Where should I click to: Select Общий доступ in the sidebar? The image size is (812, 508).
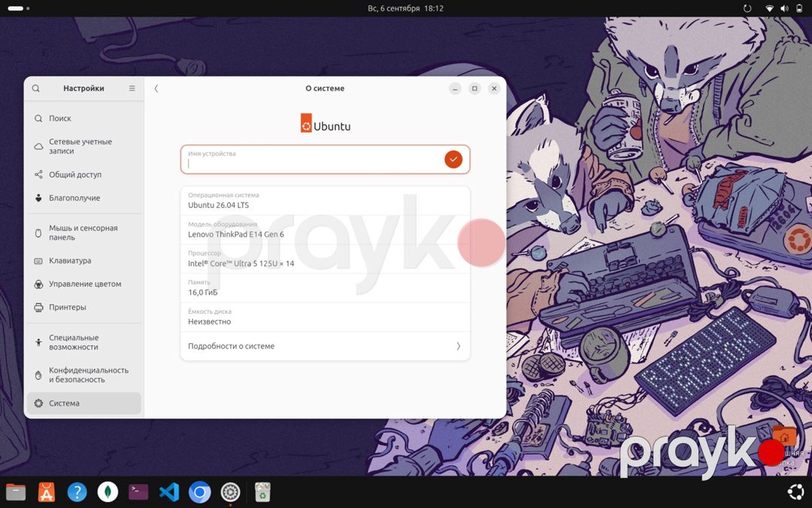click(84, 175)
